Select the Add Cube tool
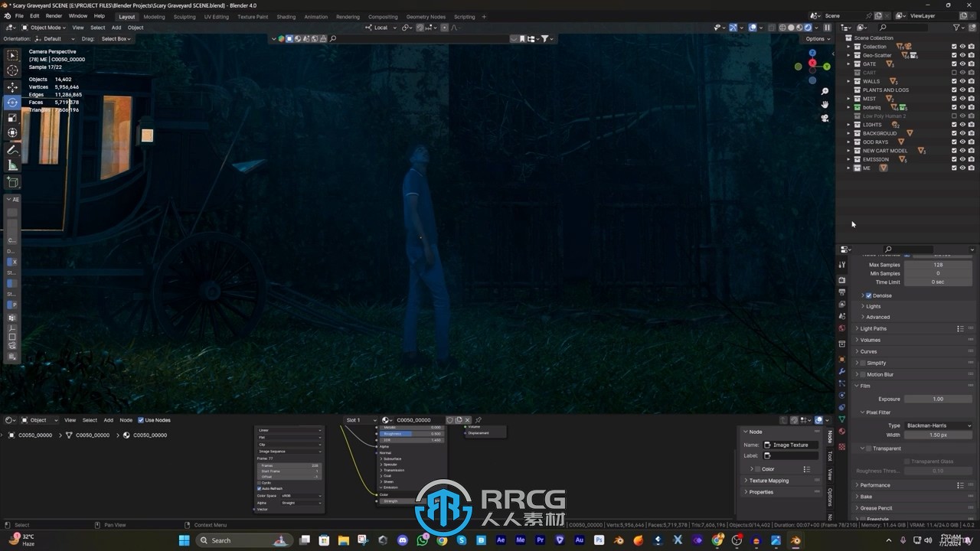 pyautogui.click(x=12, y=182)
